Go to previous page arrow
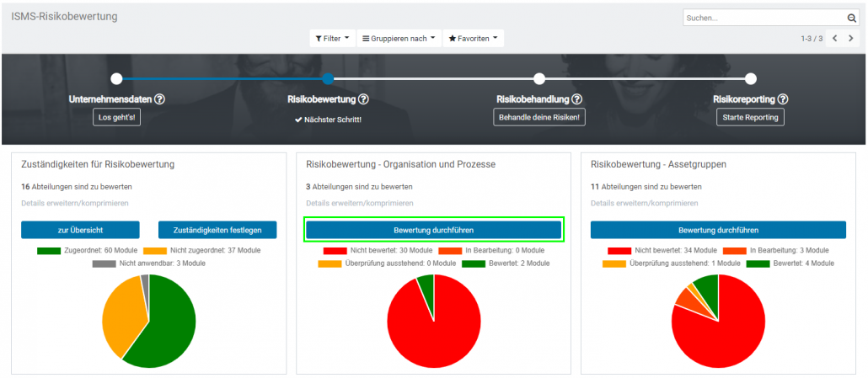The height and width of the screenshot is (378, 868). point(834,39)
